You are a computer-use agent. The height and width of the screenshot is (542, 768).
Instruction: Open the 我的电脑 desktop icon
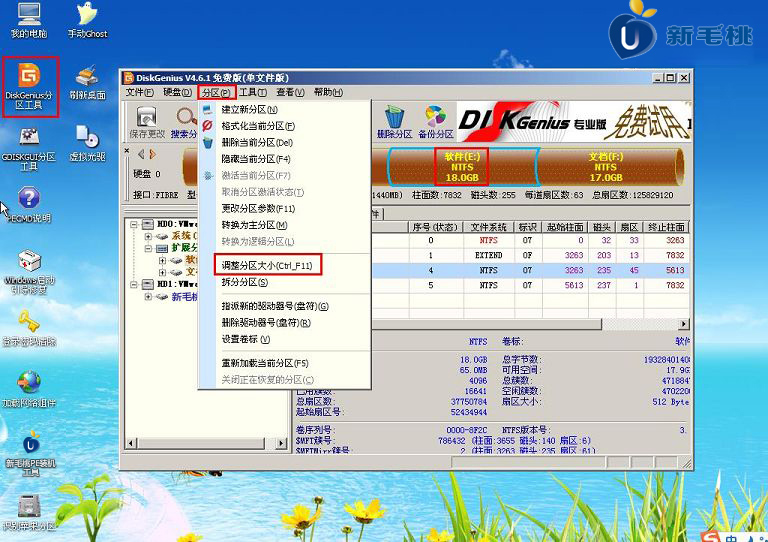29,20
